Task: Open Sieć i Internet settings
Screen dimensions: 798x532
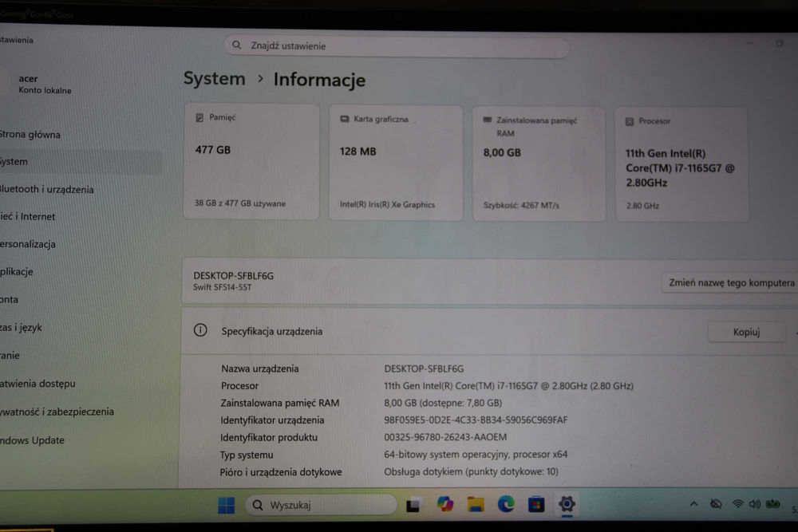Action: point(28,217)
